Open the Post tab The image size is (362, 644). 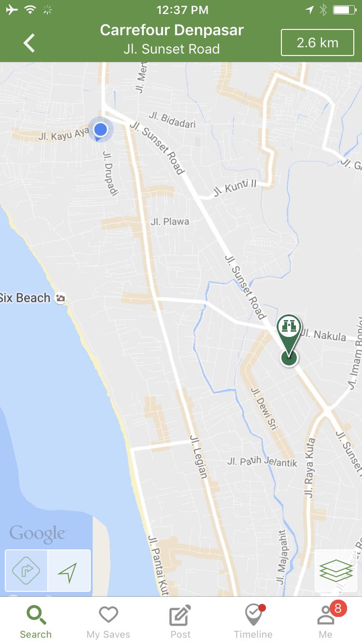click(x=181, y=622)
